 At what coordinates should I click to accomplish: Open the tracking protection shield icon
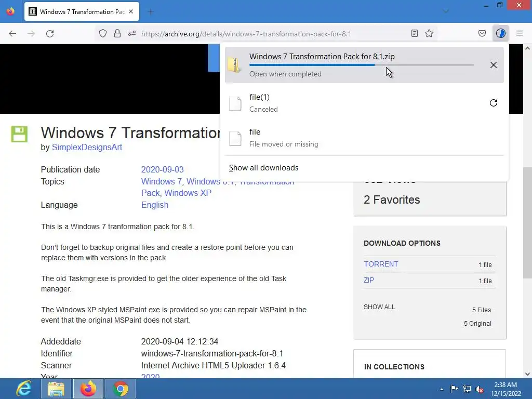(103, 34)
